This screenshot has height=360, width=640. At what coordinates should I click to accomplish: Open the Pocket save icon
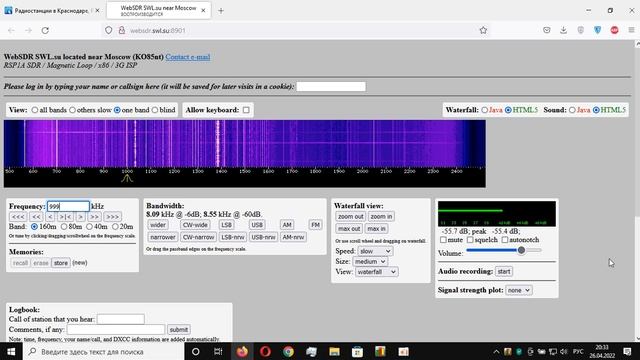tap(547, 30)
